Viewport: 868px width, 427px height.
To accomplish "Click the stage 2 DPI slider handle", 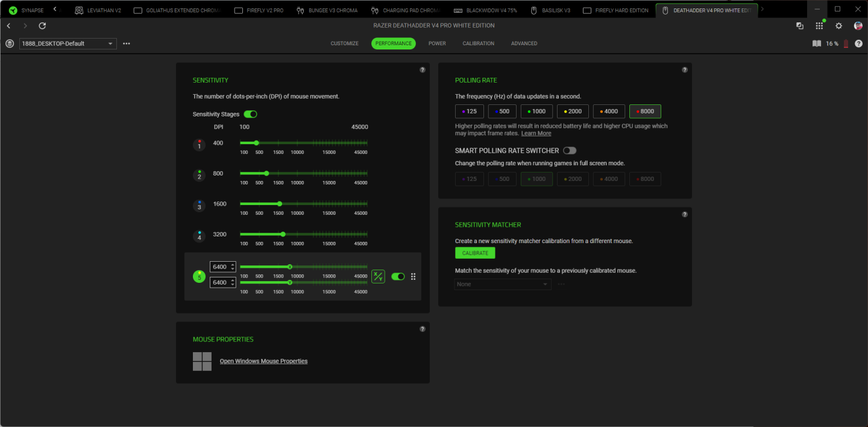I will coord(266,173).
